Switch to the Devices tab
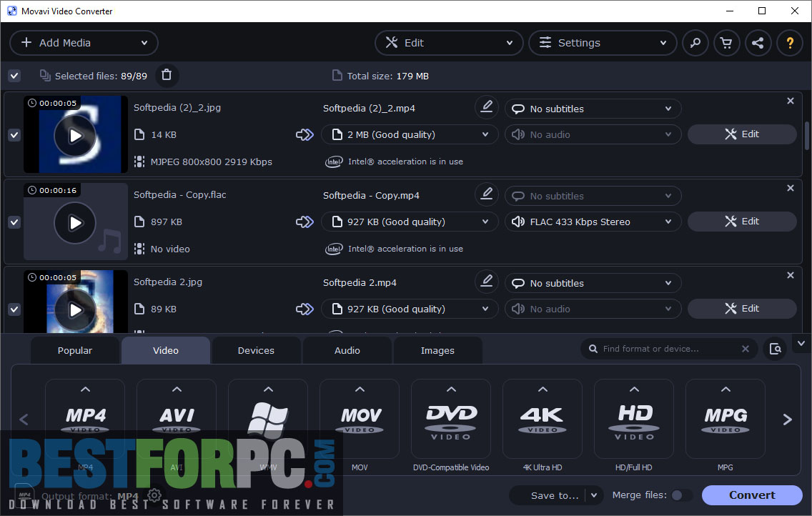The image size is (812, 516). (256, 350)
